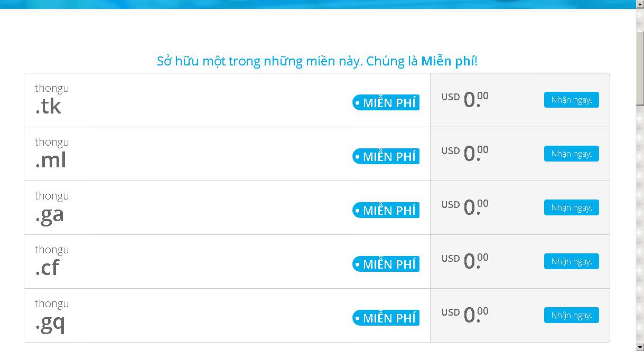Click the MIỄN PHÍ badge beside .cf
The width and height of the screenshot is (644, 351).
(x=386, y=264)
